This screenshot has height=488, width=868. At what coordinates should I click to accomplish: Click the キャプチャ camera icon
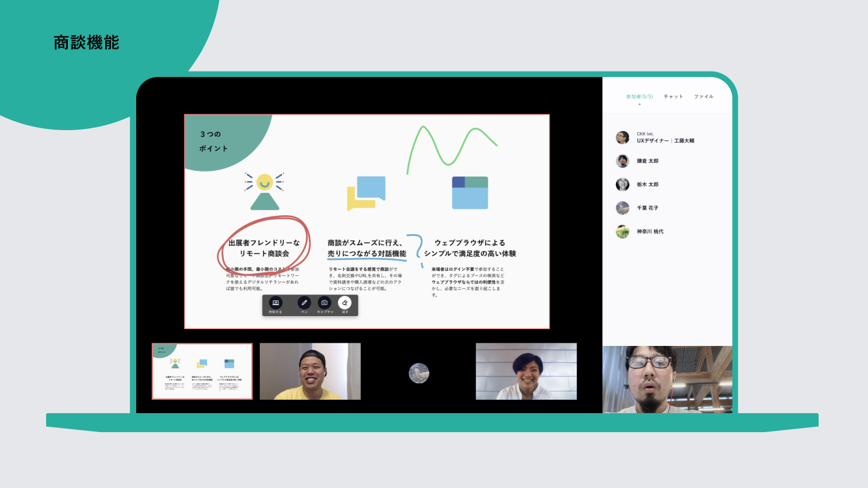(324, 303)
